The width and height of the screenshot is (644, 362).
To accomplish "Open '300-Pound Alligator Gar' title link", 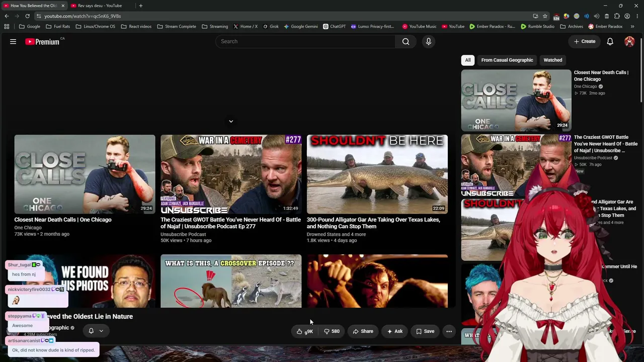I will (x=373, y=223).
